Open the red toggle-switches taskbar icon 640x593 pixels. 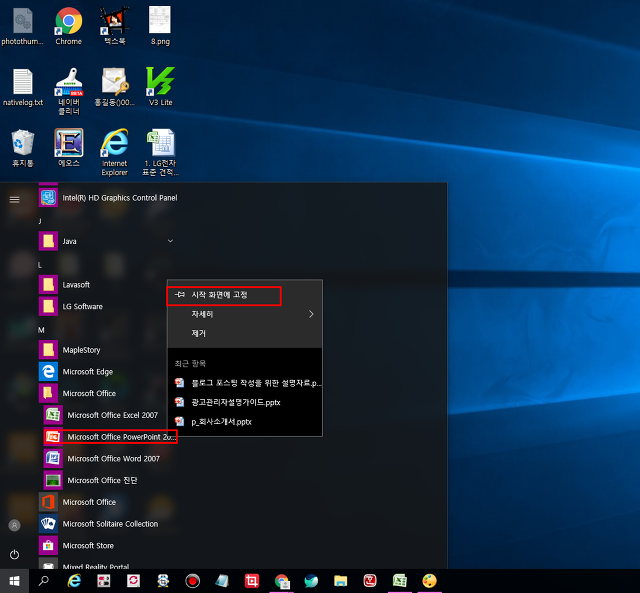[104, 581]
